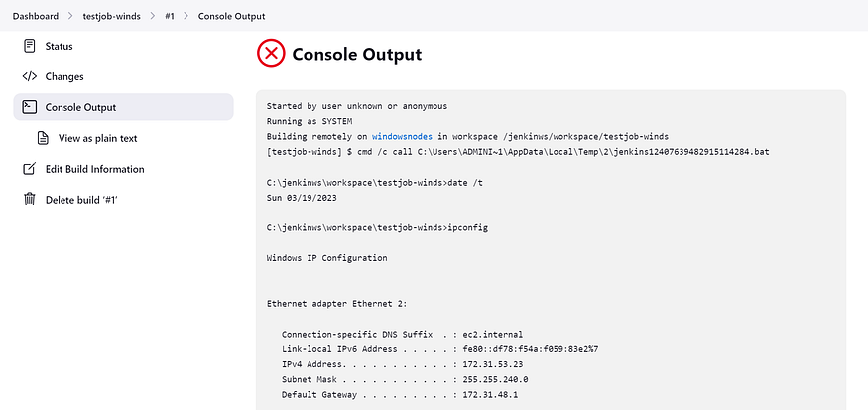Open the windowsnodes agent link
This screenshot has width=868, height=410.
click(x=402, y=136)
